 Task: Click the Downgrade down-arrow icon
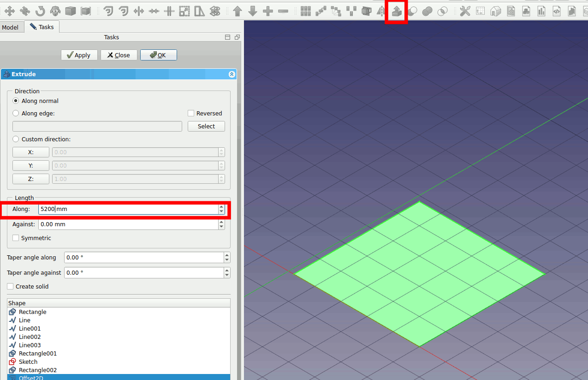(x=253, y=11)
